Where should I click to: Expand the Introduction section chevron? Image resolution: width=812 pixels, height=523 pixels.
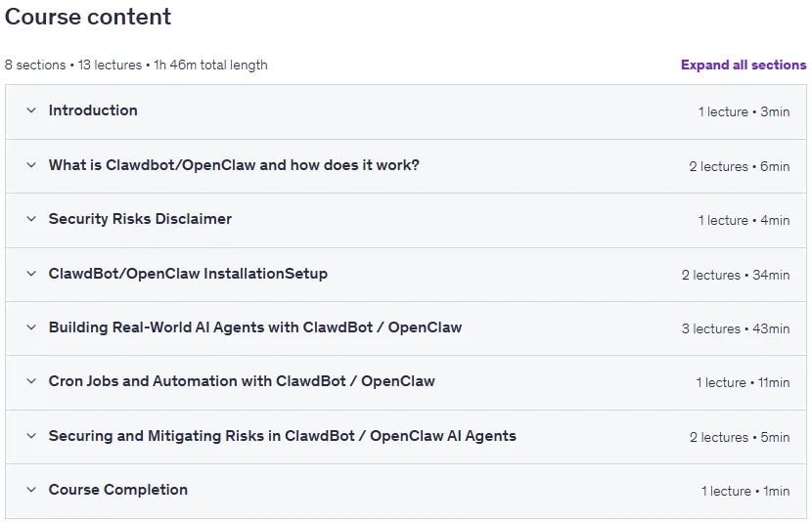click(31, 110)
